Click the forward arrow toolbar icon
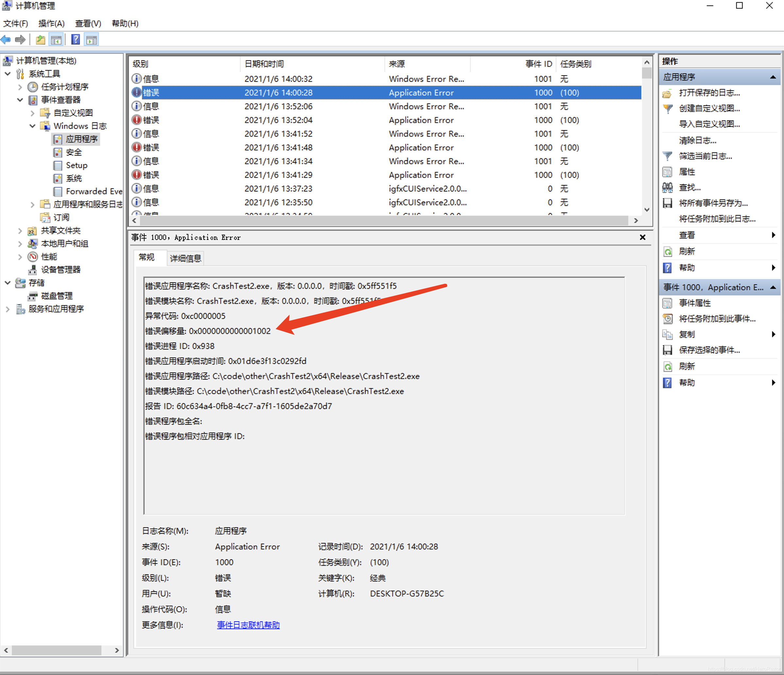 (20, 39)
